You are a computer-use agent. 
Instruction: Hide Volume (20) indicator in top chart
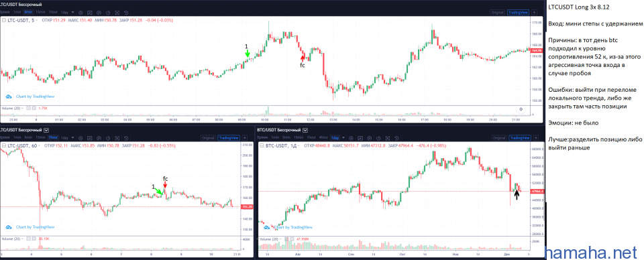pyautogui.click(x=28, y=109)
